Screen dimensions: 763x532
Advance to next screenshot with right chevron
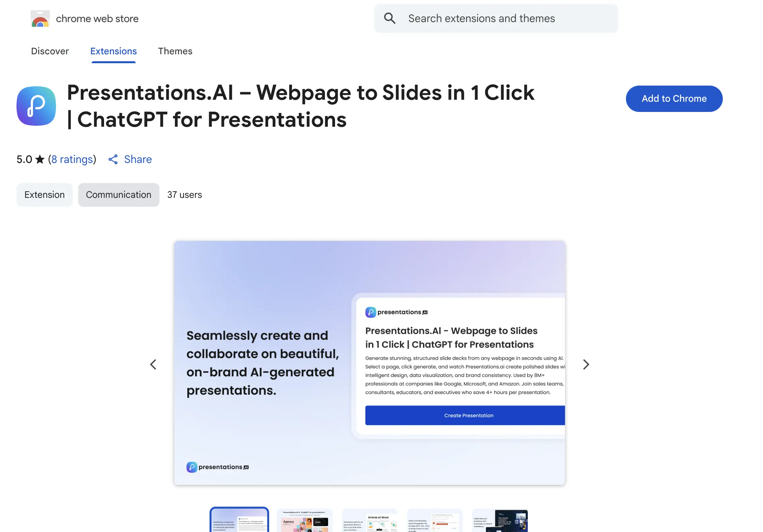(586, 364)
